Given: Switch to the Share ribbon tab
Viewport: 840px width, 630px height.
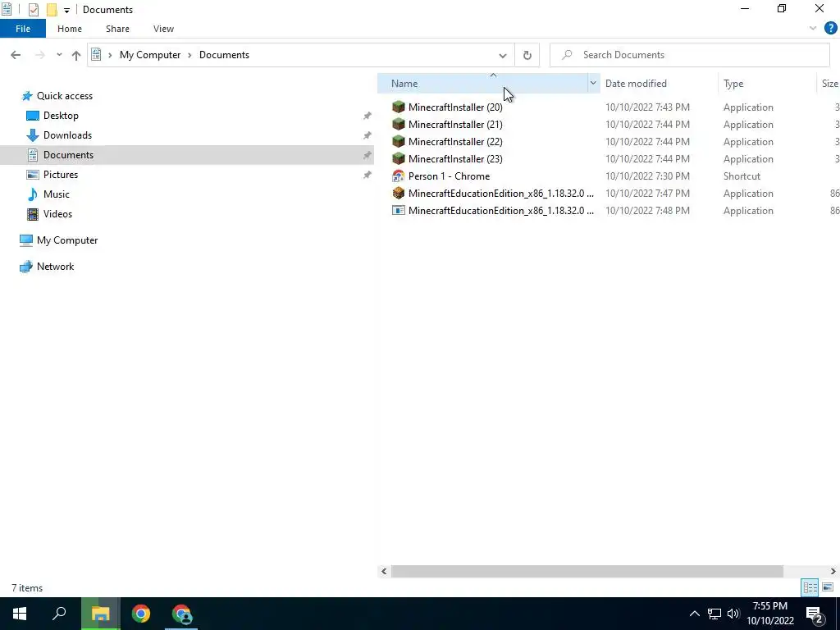Looking at the screenshot, I should [x=117, y=29].
